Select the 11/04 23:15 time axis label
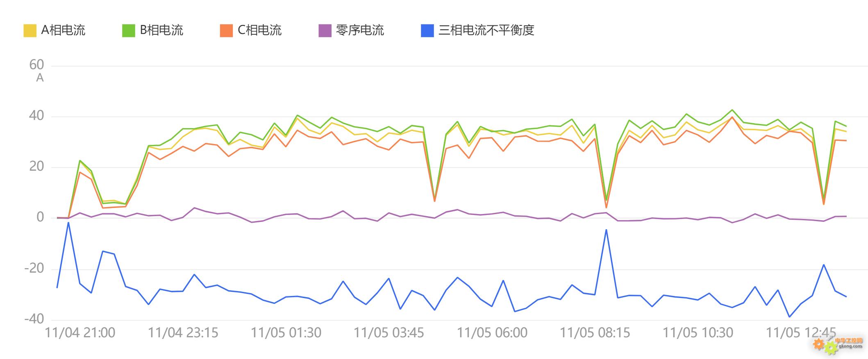 point(183,333)
